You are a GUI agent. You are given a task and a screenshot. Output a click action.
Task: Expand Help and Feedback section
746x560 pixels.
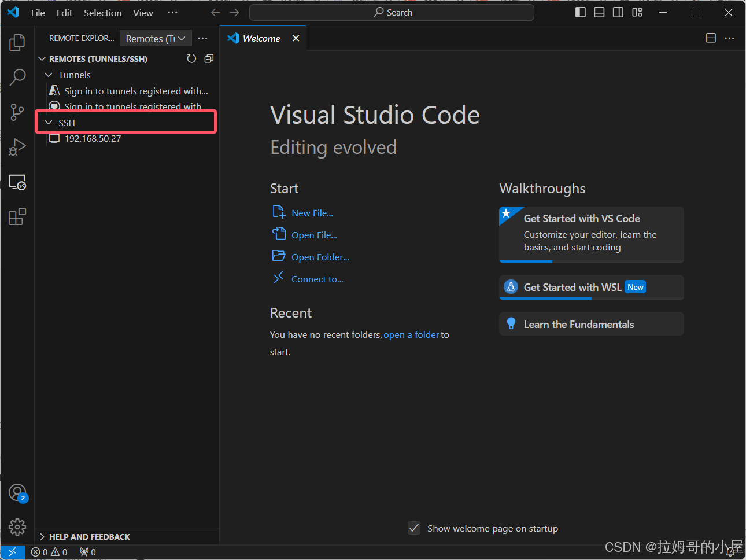click(127, 537)
